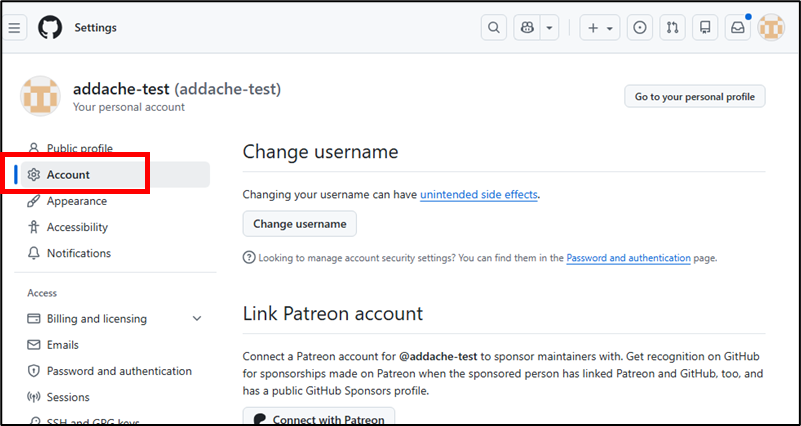
Task: Open the plus create-new dropdown
Action: [601, 28]
